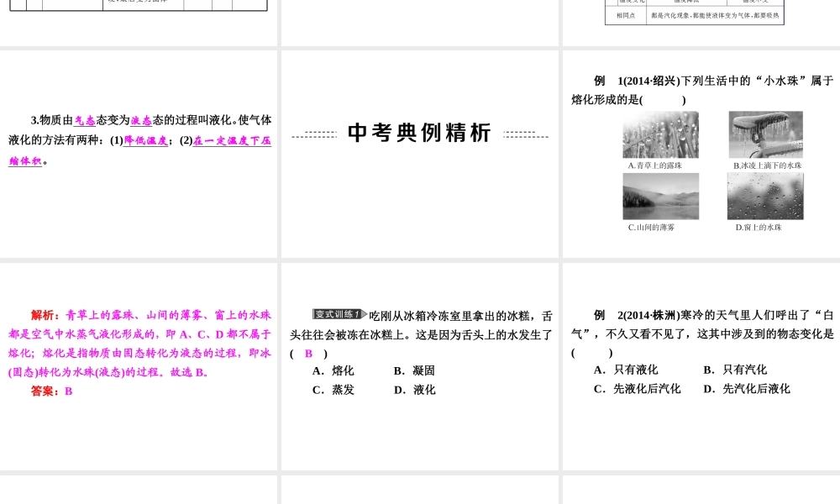
Task: Click caption A.青草上的露珠
Action: pos(654,165)
